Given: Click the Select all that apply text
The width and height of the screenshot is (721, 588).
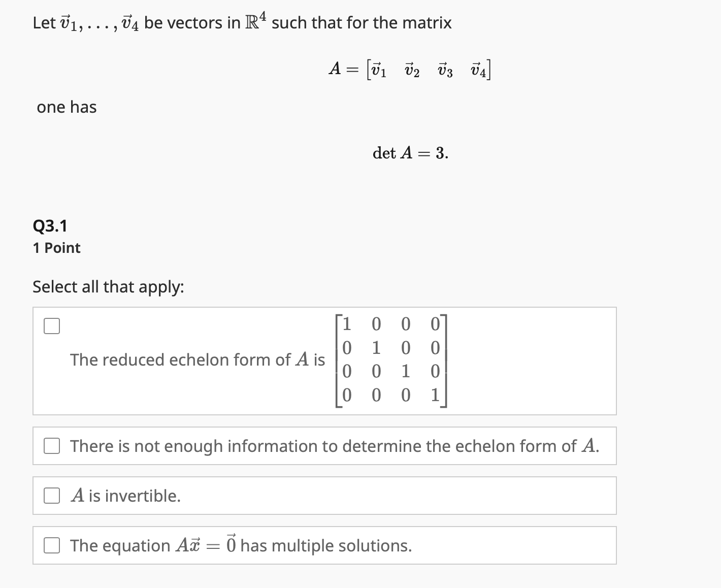Looking at the screenshot, I should pos(108,287).
